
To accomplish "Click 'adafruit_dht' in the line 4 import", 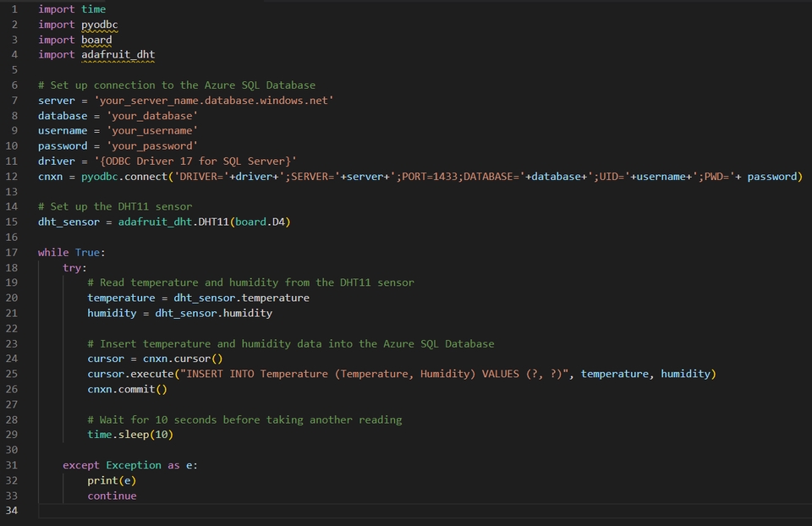I will click(118, 54).
